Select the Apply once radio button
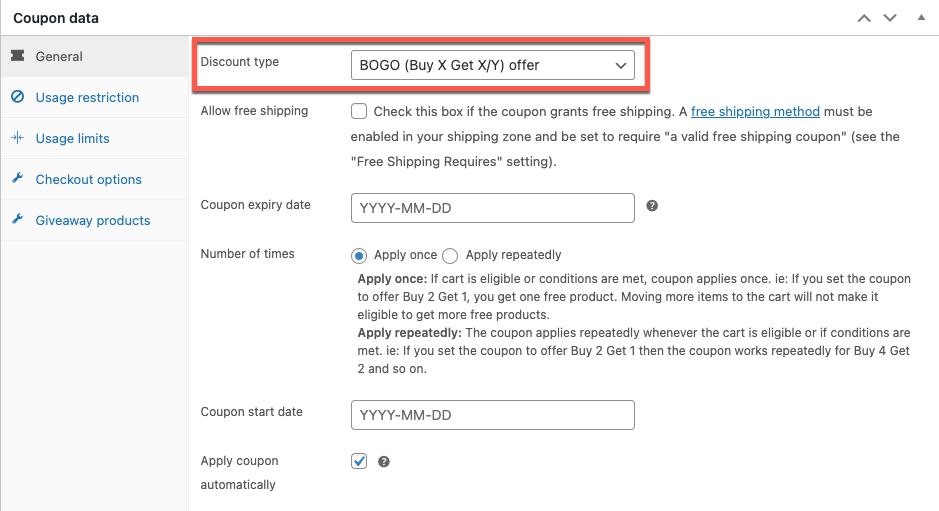This screenshot has width=939, height=511. [359, 256]
